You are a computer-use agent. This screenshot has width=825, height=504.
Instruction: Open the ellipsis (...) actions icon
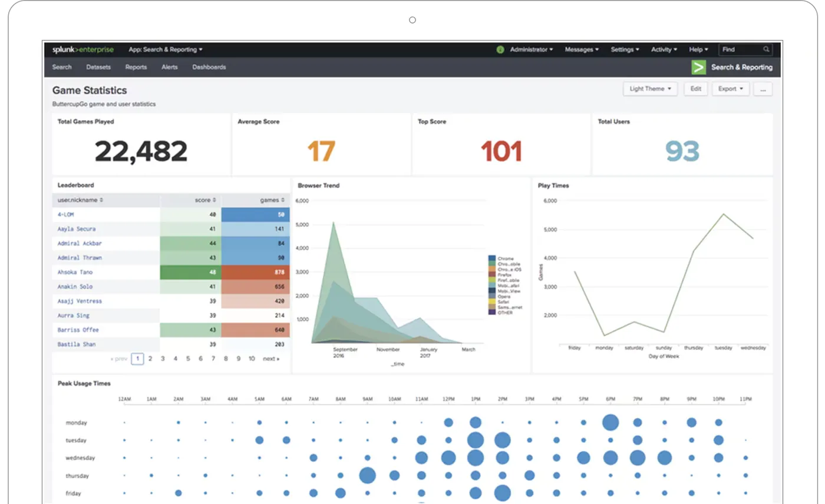pyautogui.click(x=763, y=88)
